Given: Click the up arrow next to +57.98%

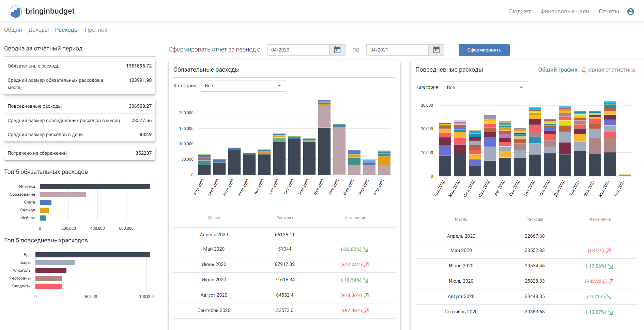Looking at the screenshot, I should click(x=366, y=311).
